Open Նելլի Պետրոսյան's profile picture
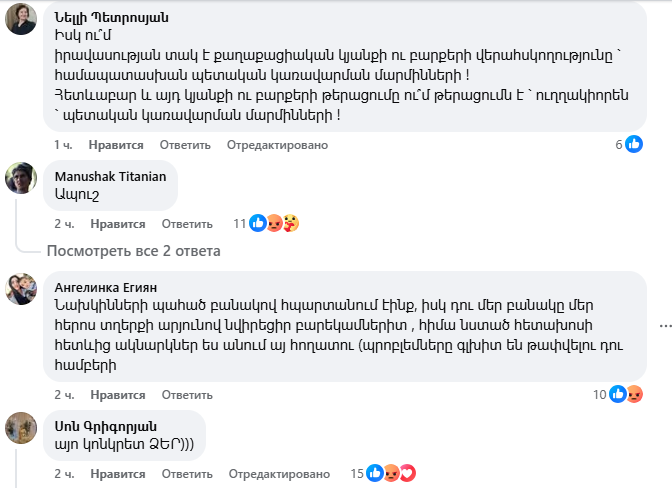Image resolution: width=672 pixels, height=488 pixels. tap(21, 19)
